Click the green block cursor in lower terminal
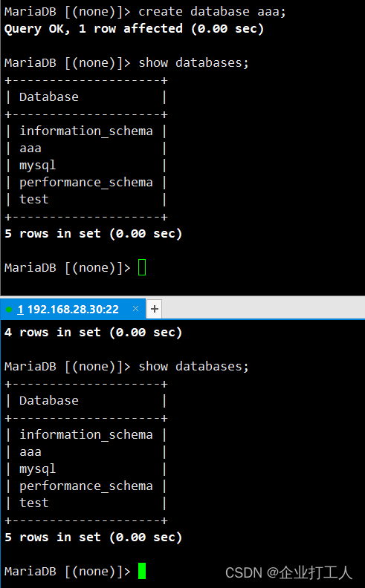 pos(141,571)
